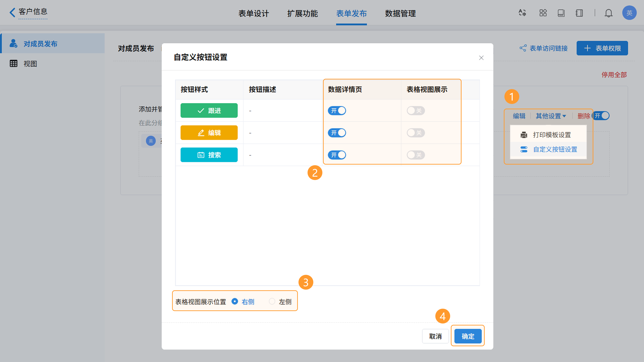The width and height of the screenshot is (644, 362).
Task: Choose 自定义按钮设置 menu entry
Action: pyautogui.click(x=555, y=149)
